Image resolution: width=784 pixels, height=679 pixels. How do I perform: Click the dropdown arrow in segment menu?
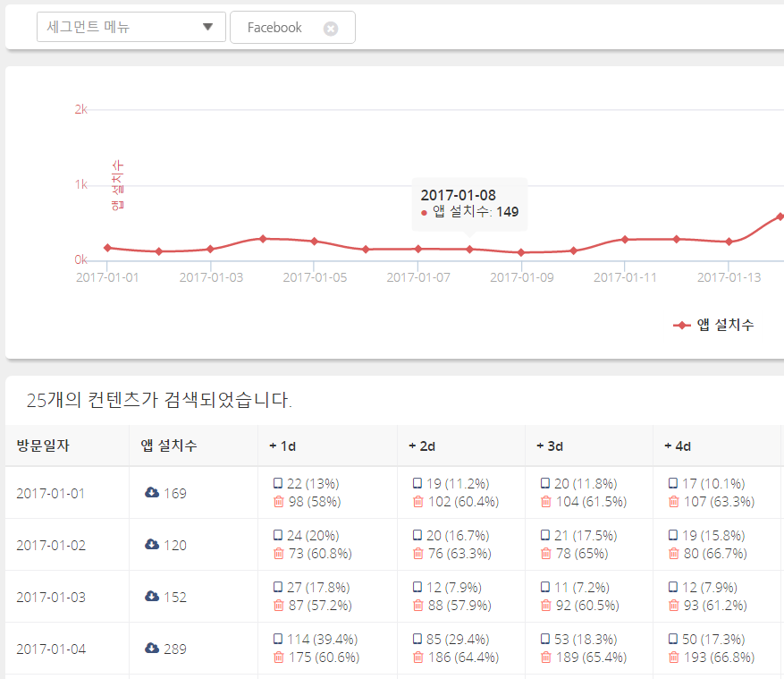click(208, 28)
